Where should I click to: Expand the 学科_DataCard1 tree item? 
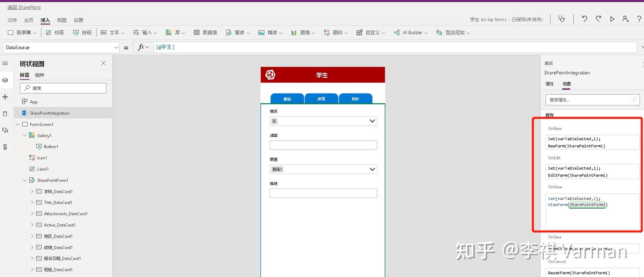31,191
